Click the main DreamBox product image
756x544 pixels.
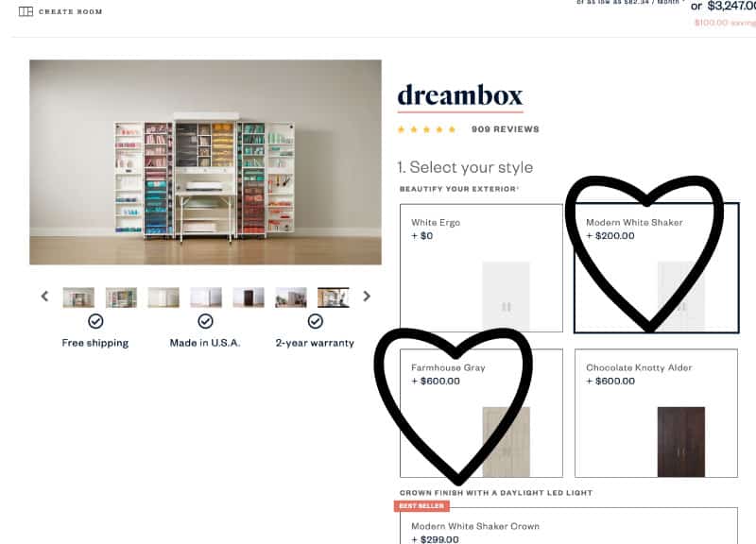(x=205, y=161)
